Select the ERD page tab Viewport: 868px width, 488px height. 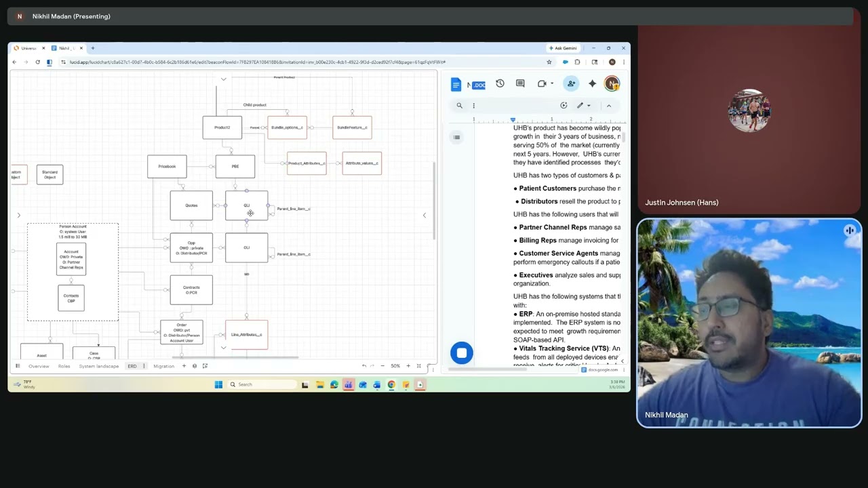pos(132,366)
